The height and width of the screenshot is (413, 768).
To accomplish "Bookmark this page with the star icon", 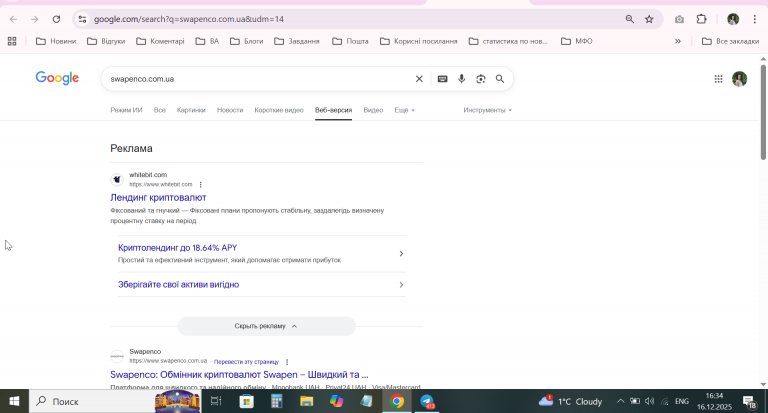I will click(x=649, y=19).
